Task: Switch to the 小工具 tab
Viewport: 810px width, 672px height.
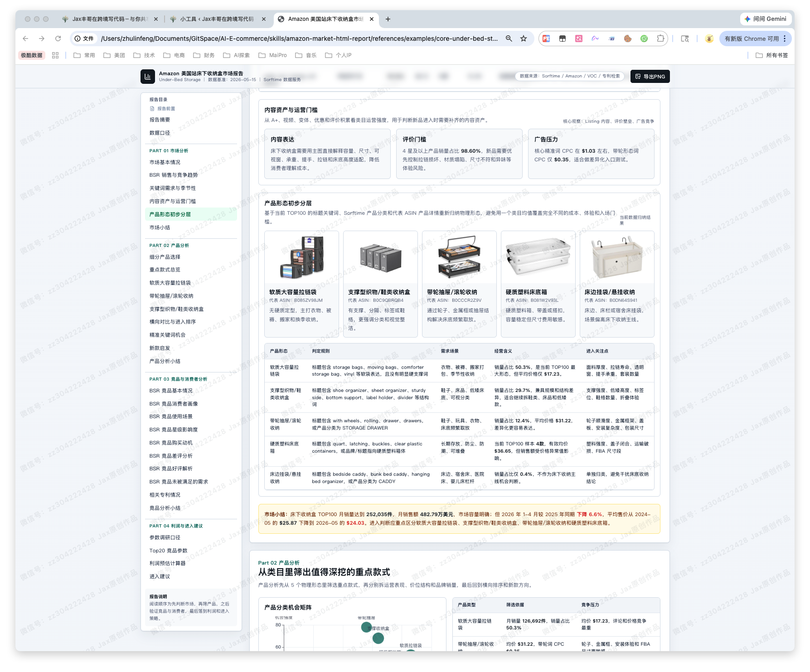Action: click(217, 19)
